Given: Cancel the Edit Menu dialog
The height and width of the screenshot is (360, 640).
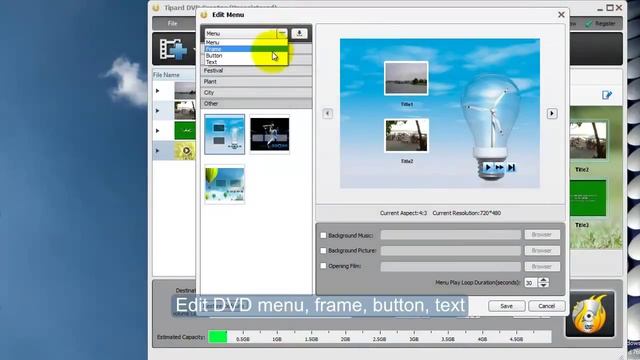Looking at the screenshot, I should pyautogui.click(x=547, y=306).
